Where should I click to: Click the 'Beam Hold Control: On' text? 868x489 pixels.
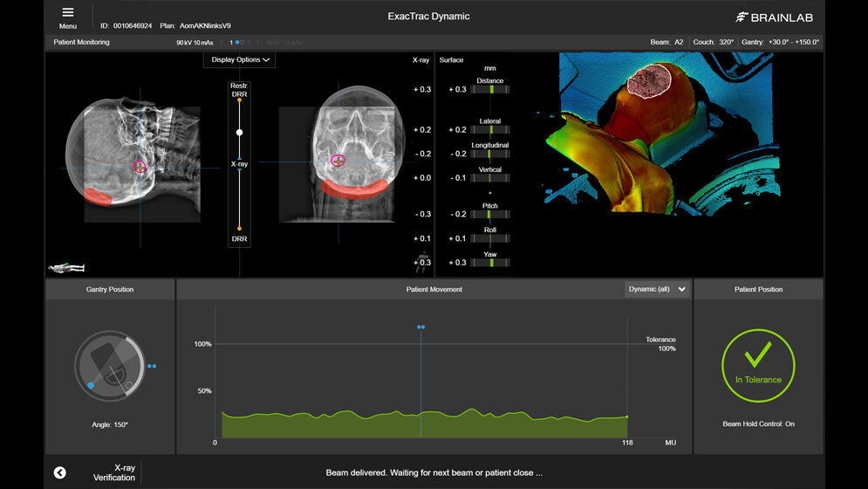[x=758, y=424]
